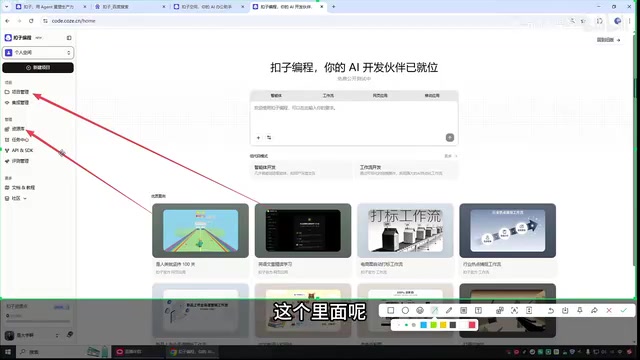The image size is (640, 360).
Task: Open the Chrome window taskbar item
Action: pyautogui.click(x=192, y=352)
